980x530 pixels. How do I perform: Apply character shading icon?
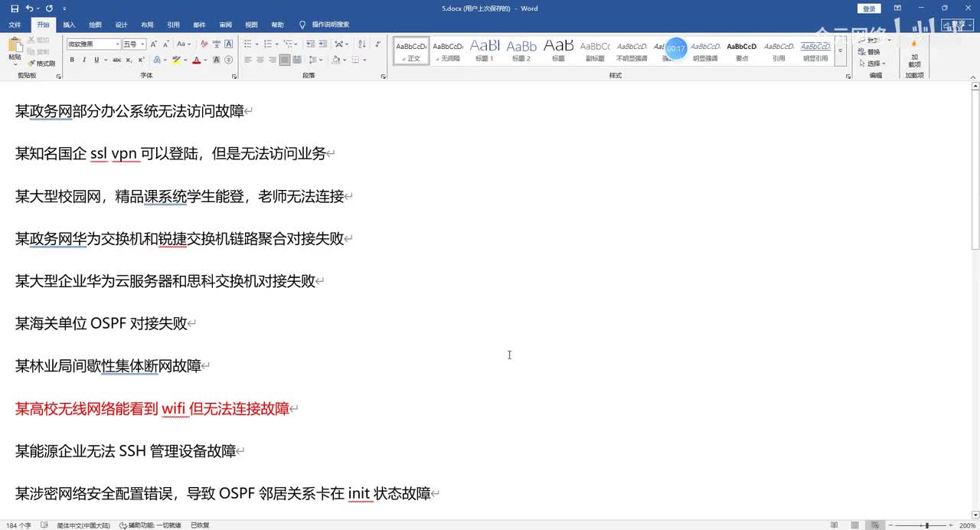[x=217, y=60]
